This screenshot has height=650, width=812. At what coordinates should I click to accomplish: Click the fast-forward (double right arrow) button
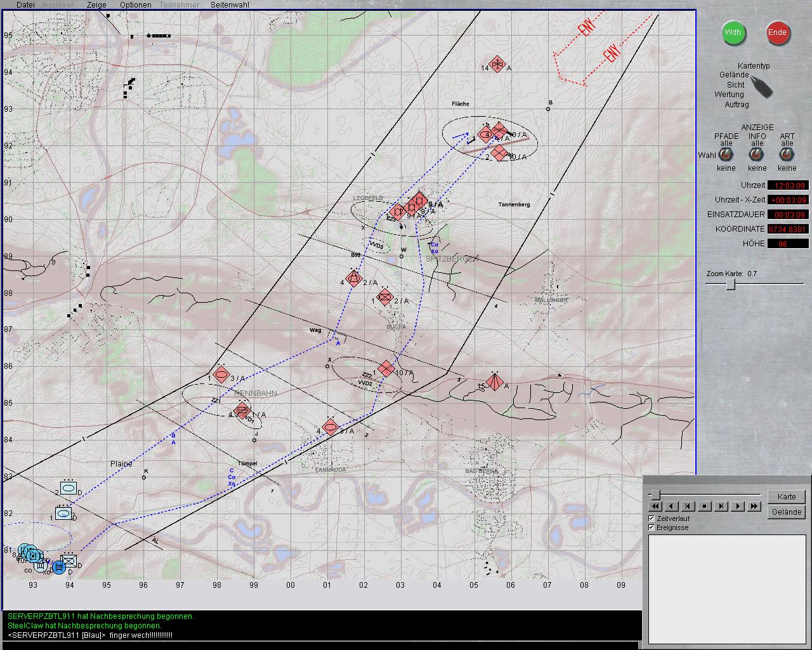coord(754,506)
